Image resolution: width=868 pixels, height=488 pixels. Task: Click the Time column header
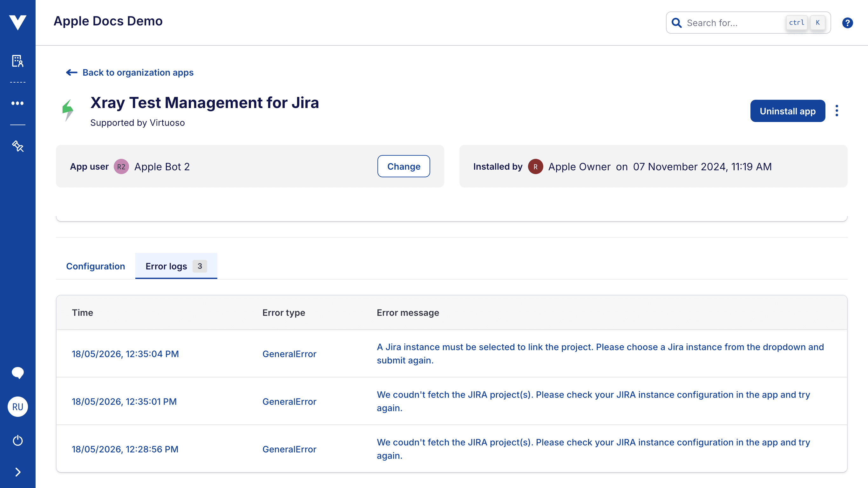[83, 312]
